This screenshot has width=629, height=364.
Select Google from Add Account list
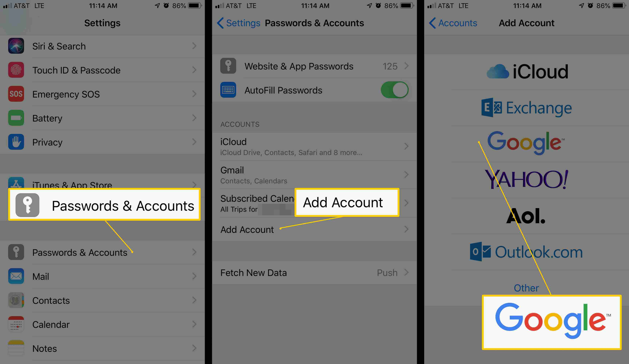click(x=525, y=141)
